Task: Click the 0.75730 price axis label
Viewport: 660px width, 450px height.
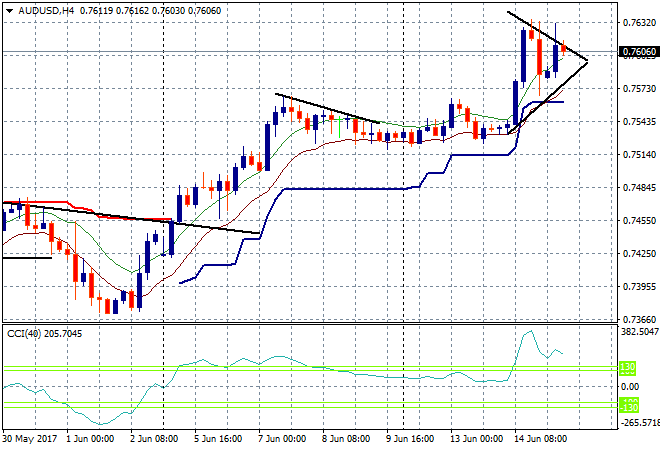Action: [x=639, y=88]
